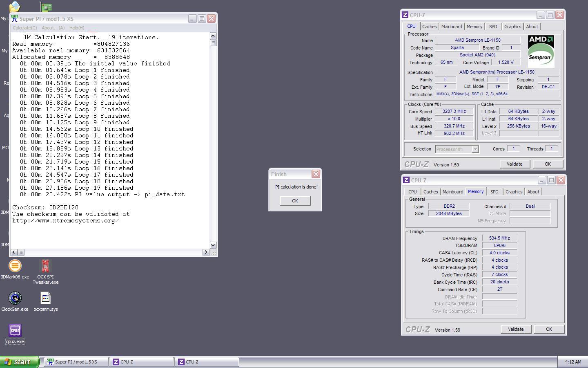
Task: Switch to Caches tab in top CPU-Z
Action: (429, 27)
